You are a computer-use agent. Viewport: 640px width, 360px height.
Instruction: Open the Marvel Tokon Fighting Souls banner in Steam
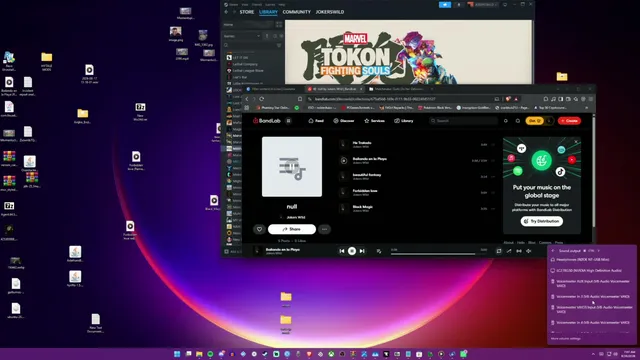tap(408, 52)
